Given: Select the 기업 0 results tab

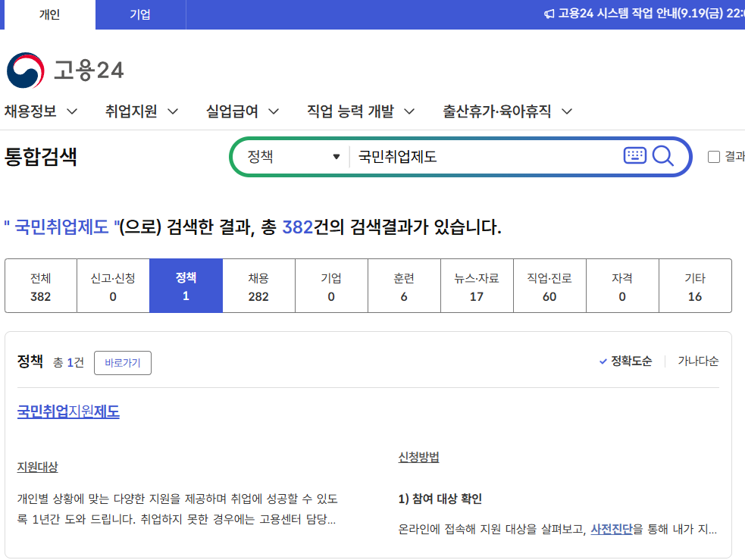Looking at the screenshot, I should (331, 286).
